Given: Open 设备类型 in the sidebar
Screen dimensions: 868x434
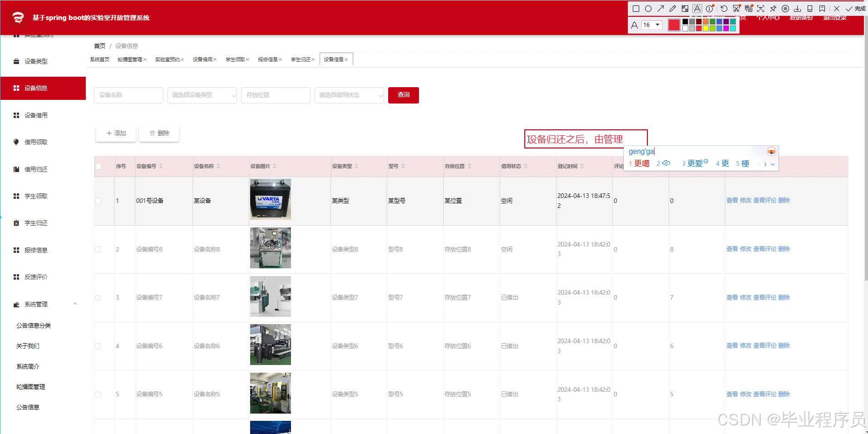Looking at the screenshot, I should pyautogui.click(x=36, y=61).
